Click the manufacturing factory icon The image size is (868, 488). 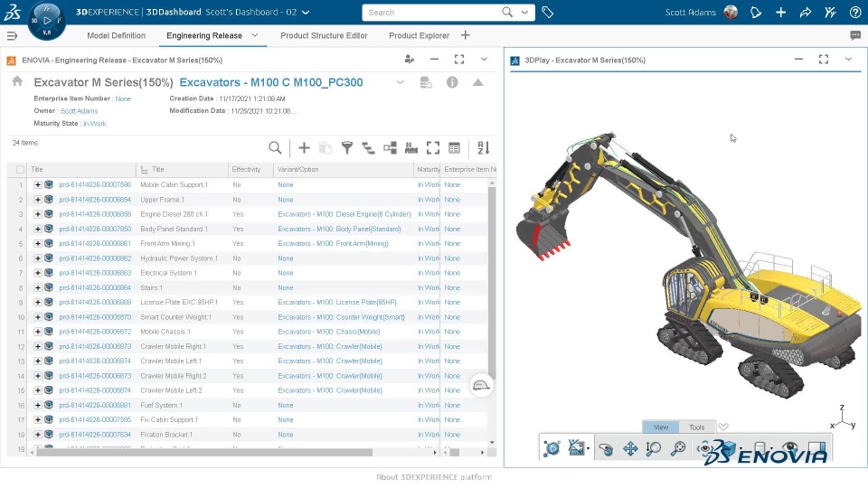(x=411, y=147)
